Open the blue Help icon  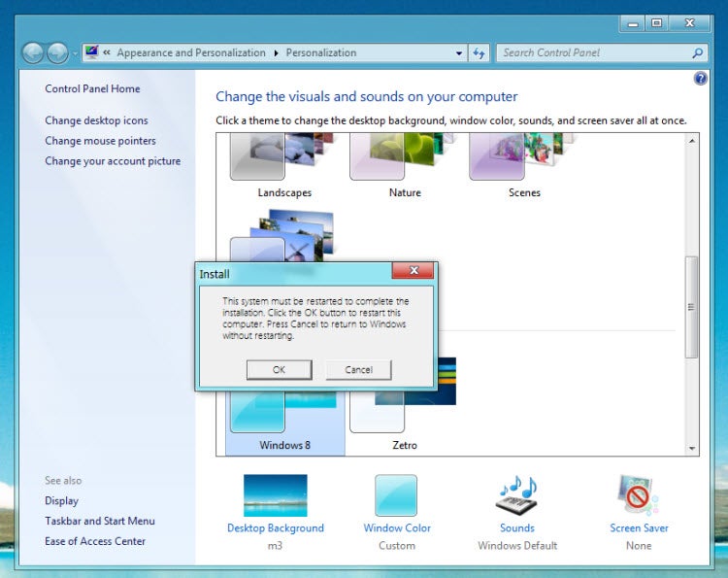[700, 79]
